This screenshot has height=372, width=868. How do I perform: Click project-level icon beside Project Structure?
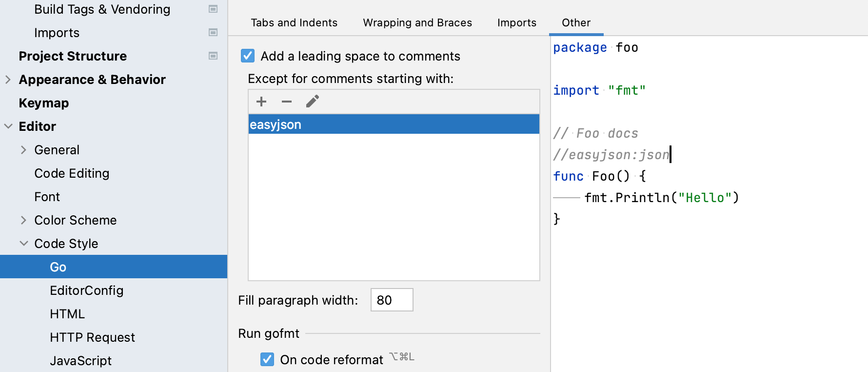[x=213, y=56]
